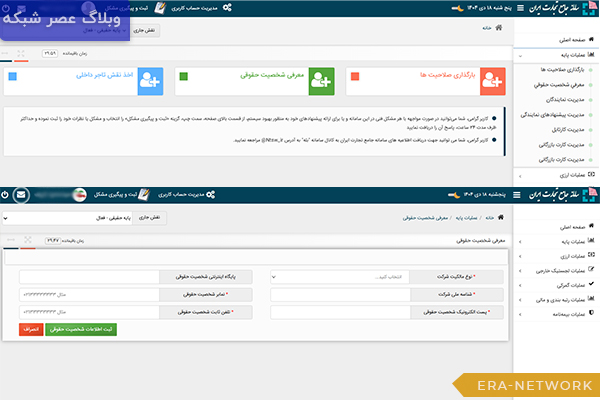Toggle moon night-mode icon on form page header
This screenshot has width=600, height=400.
tap(454, 195)
